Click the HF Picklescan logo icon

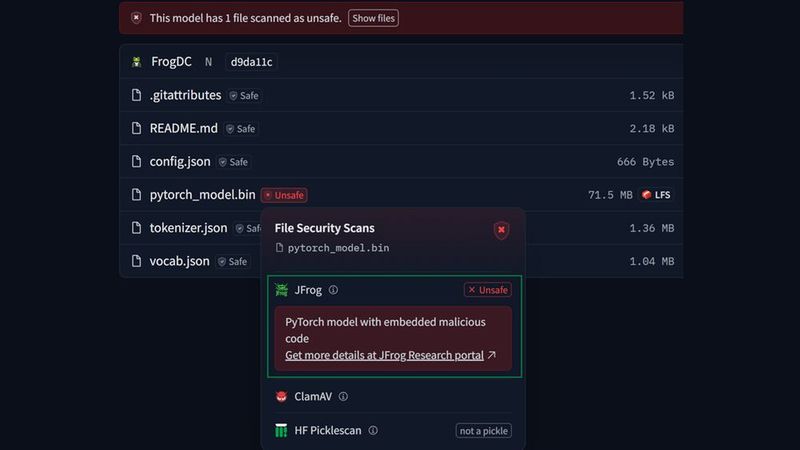[282, 431]
